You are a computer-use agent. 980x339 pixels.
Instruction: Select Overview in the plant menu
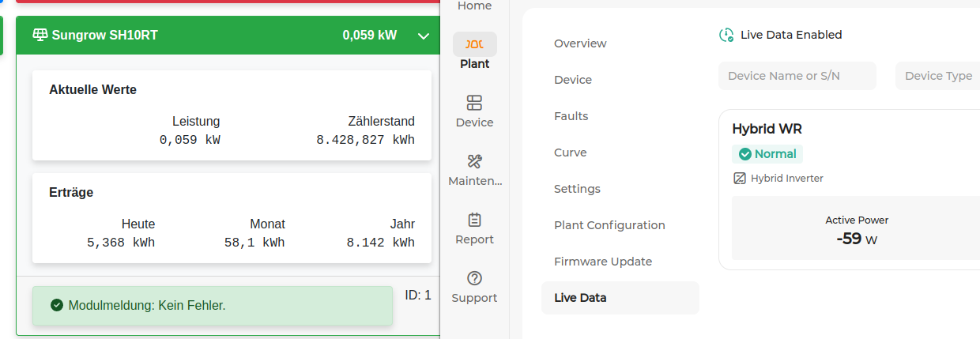(x=580, y=43)
